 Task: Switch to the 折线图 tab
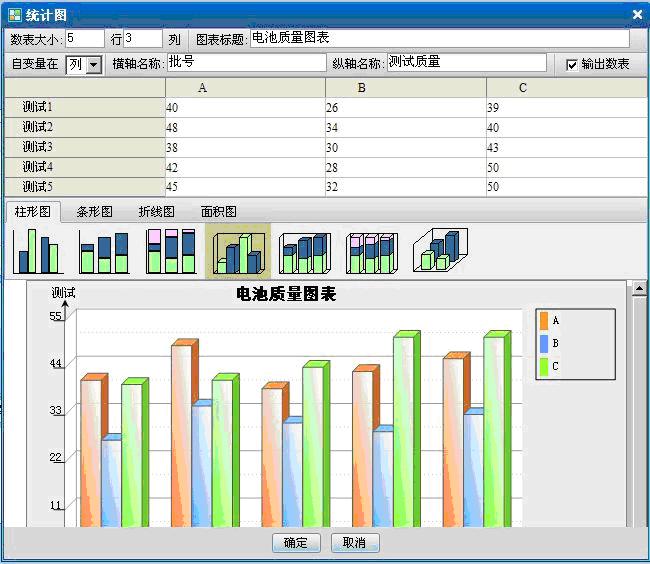156,212
